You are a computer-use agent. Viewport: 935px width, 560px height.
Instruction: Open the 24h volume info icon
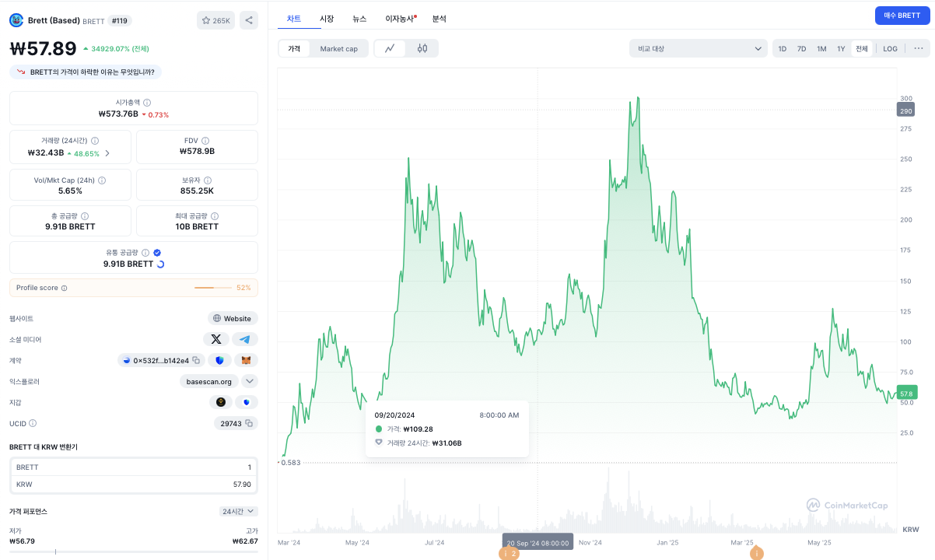95,141
